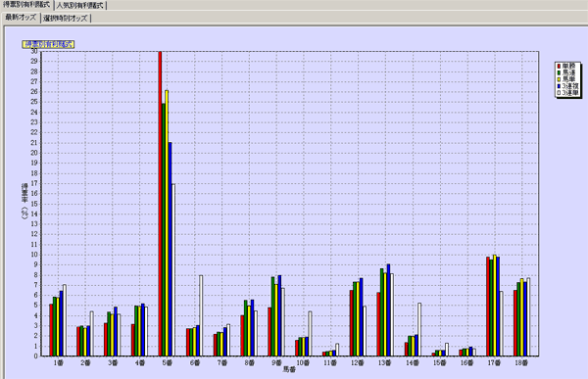The height and width of the screenshot is (379, 588).
Task: Click the x-axis label 15番
Action: click(439, 363)
